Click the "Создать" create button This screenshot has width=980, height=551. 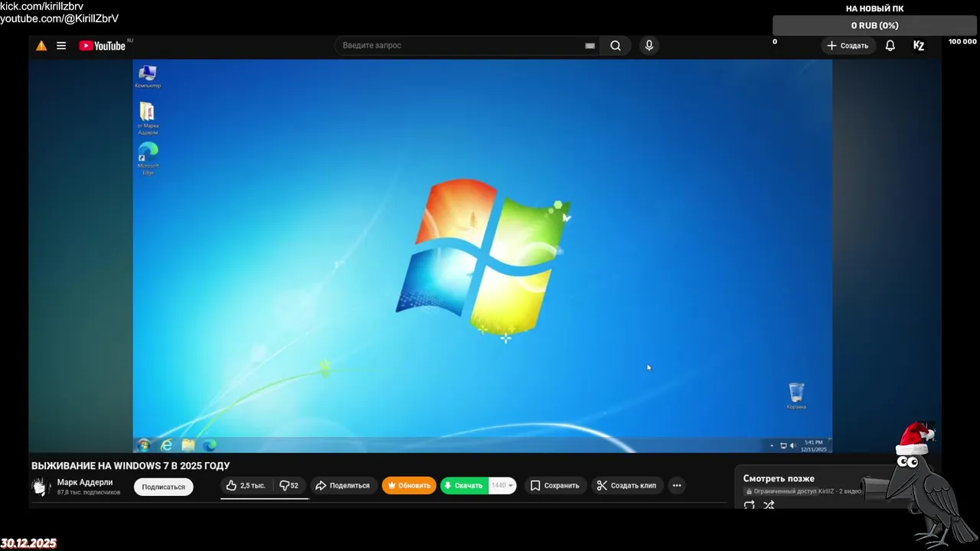tap(848, 46)
